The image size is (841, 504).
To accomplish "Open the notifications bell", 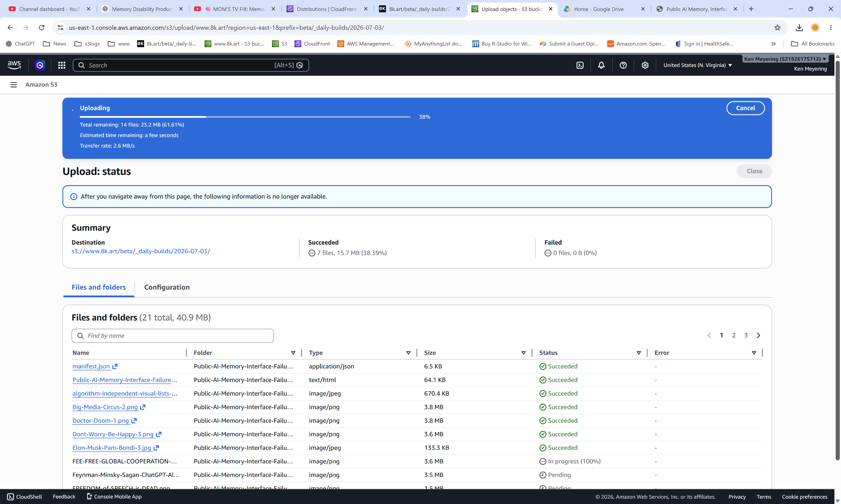I will (x=601, y=65).
